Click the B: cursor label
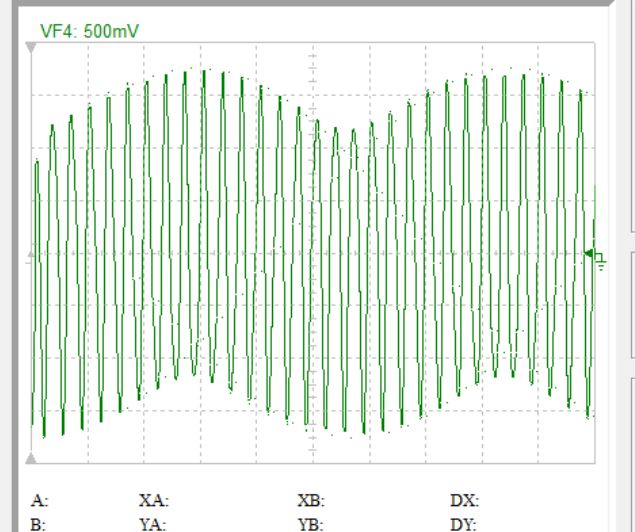Image resolution: width=635 pixels, height=532 pixels. (x=38, y=525)
